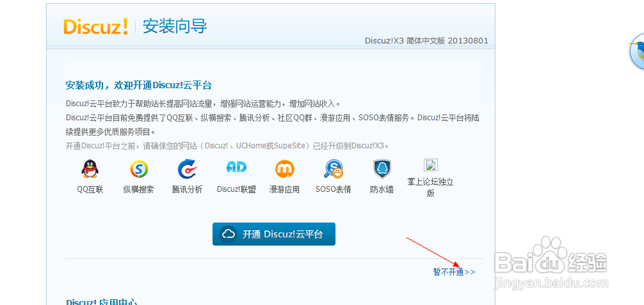Click the 纵横搜索 icon
This screenshot has width=644, height=305.
click(x=139, y=169)
